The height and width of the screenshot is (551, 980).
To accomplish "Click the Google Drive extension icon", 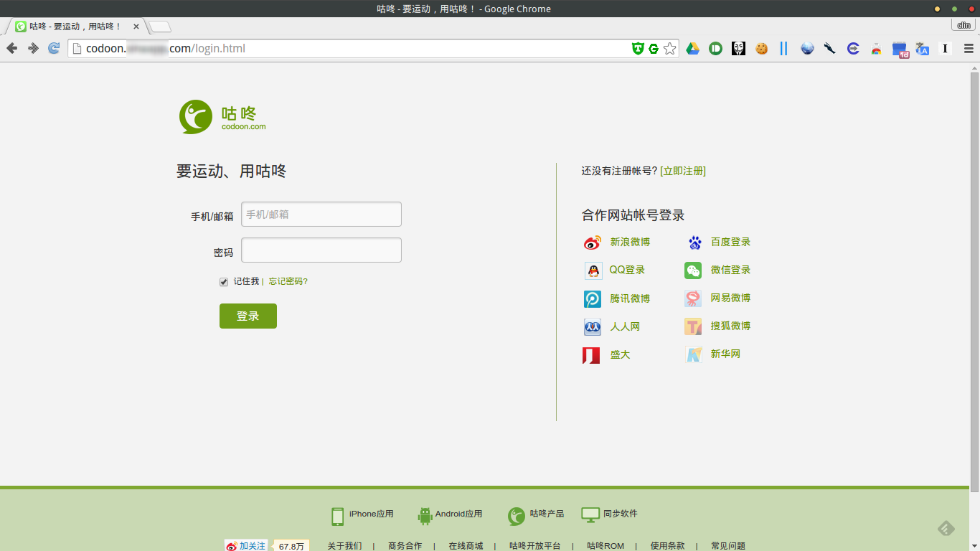I will (692, 49).
